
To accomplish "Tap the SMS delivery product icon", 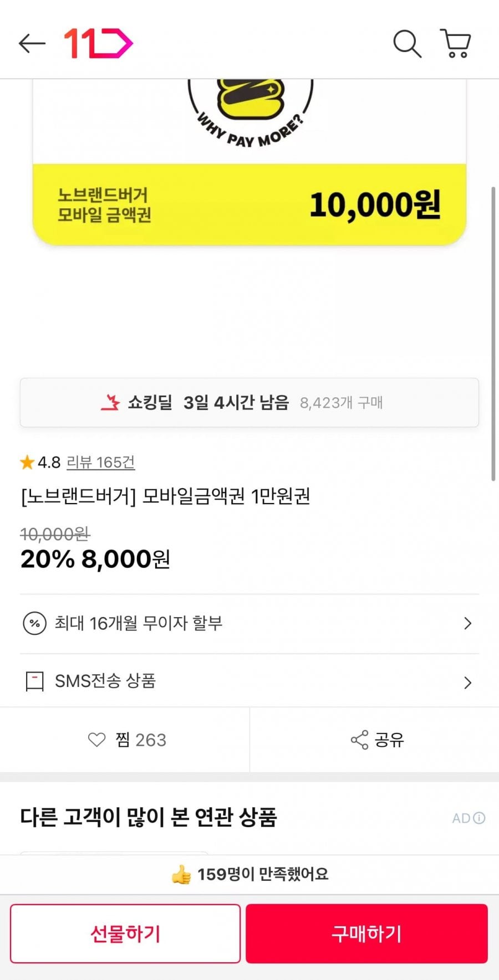I will 34,681.
